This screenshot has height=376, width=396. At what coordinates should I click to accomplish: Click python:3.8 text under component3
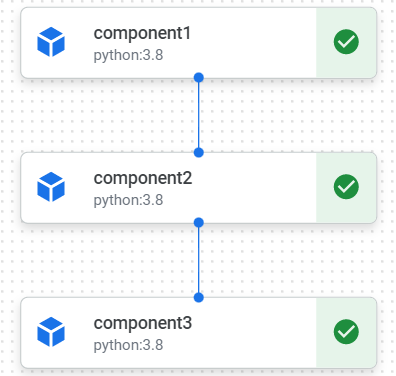tap(128, 345)
